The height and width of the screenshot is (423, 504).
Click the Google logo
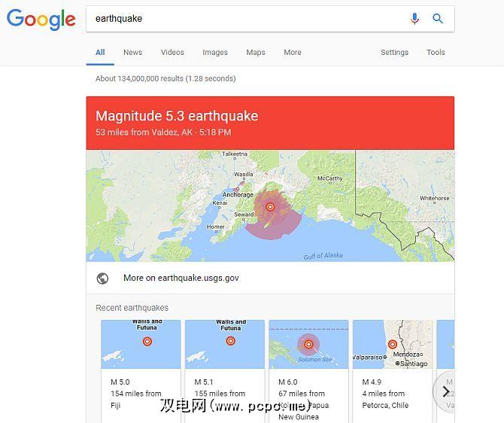pos(41,20)
